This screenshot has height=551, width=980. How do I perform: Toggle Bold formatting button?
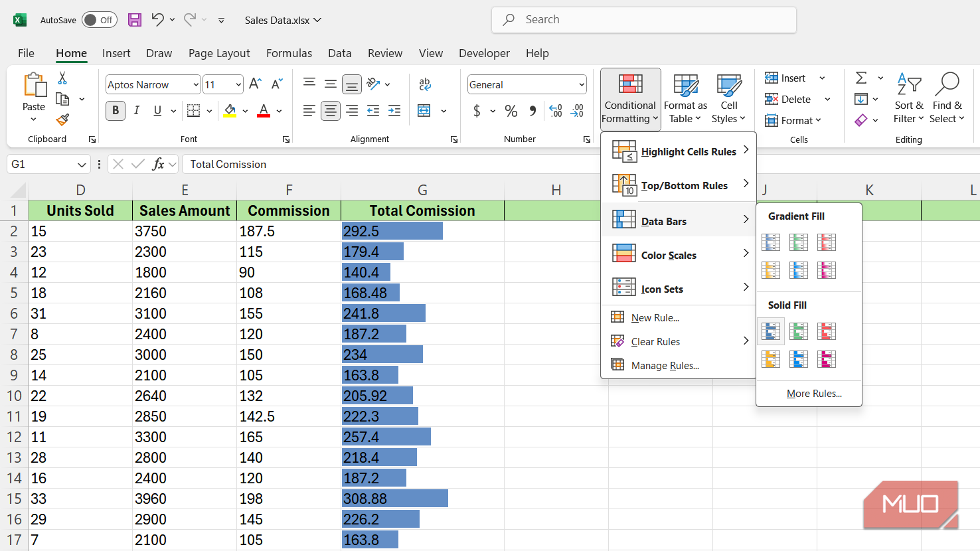point(116,111)
